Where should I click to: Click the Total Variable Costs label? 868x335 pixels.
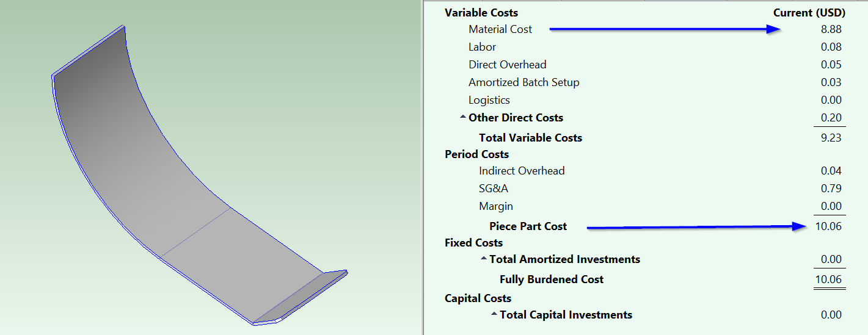pos(530,138)
